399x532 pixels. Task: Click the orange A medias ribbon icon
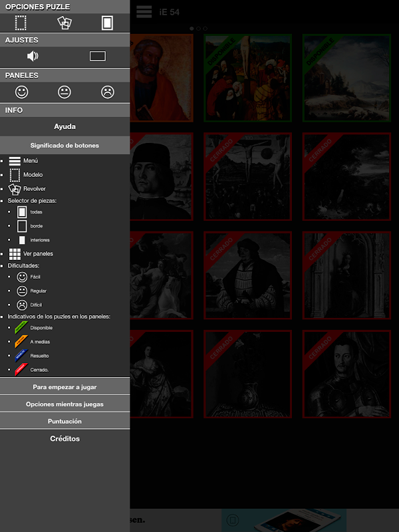coord(21,342)
